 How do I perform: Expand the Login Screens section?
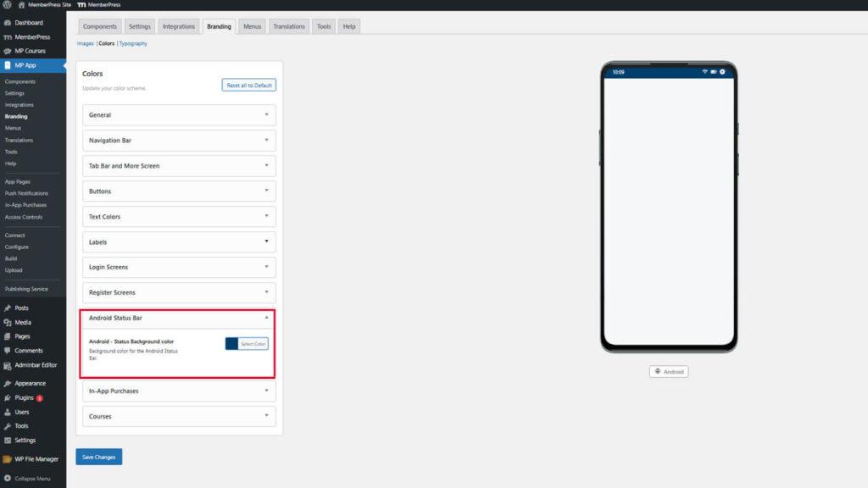point(178,268)
